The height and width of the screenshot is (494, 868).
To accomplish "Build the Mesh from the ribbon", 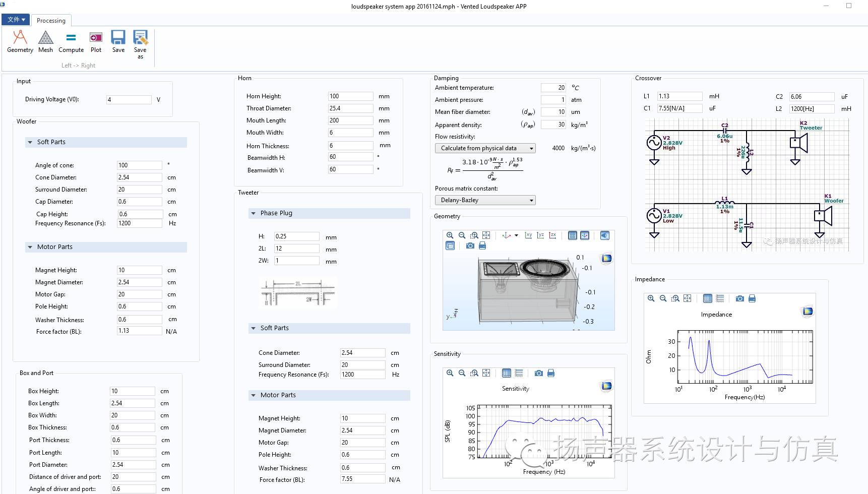I will point(45,41).
